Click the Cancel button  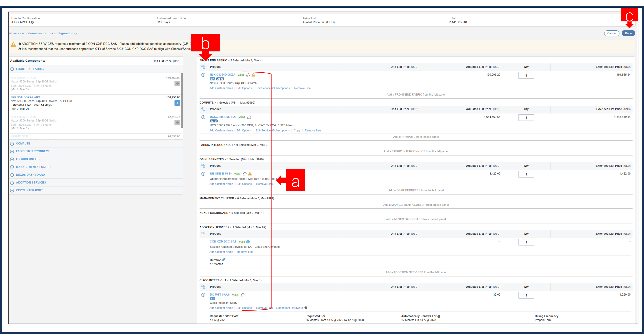pos(612,33)
